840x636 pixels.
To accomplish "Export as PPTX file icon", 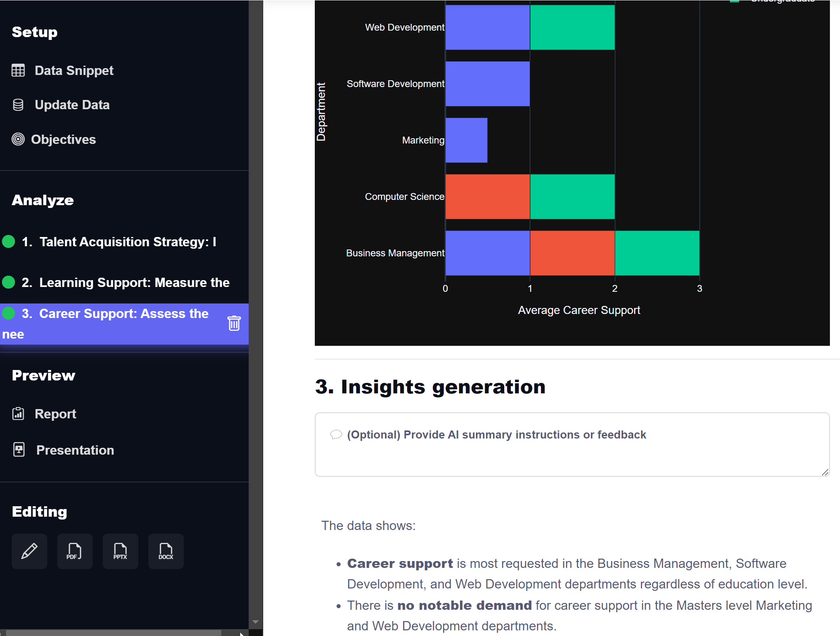I will (120, 551).
